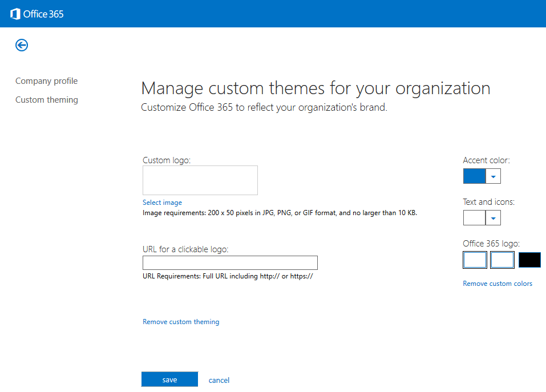546x392 pixels.
Task: Click the 'Customize Office 365 to reflect' subtitle
Action: pyautogui.click(x=264, y=107)
